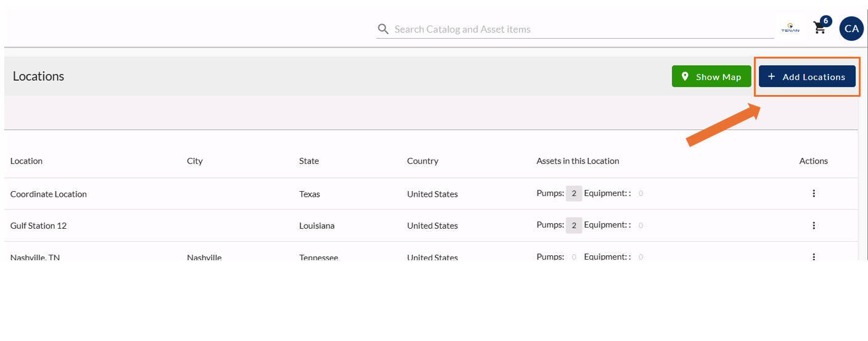This screenshot has height=341, width=868.
Task: Click the search magnifier icon
Action: pyautogui.click(x=383, y=29)
